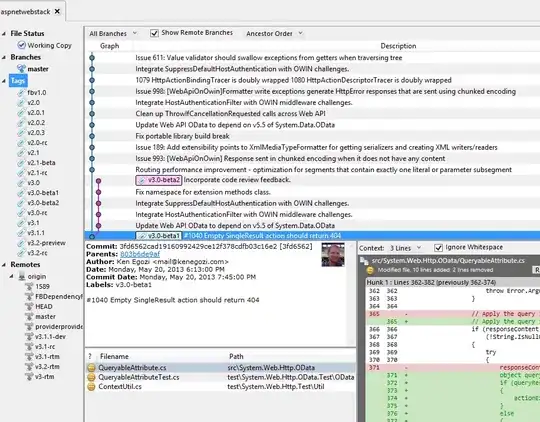Select the Issue 611 value validator commit
The height and width of the screenshot is (422, 540).
point(312,58)
